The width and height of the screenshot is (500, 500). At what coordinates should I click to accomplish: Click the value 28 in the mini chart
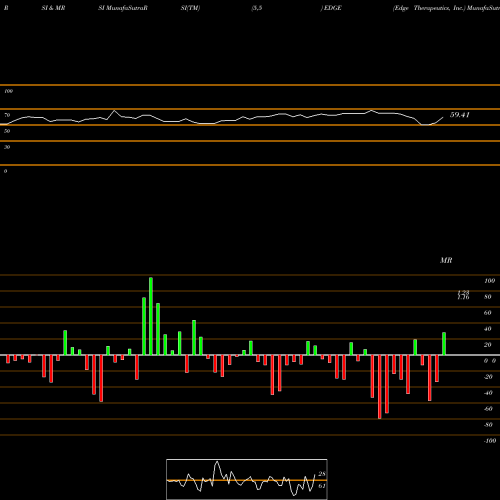(x=322, y=474)
